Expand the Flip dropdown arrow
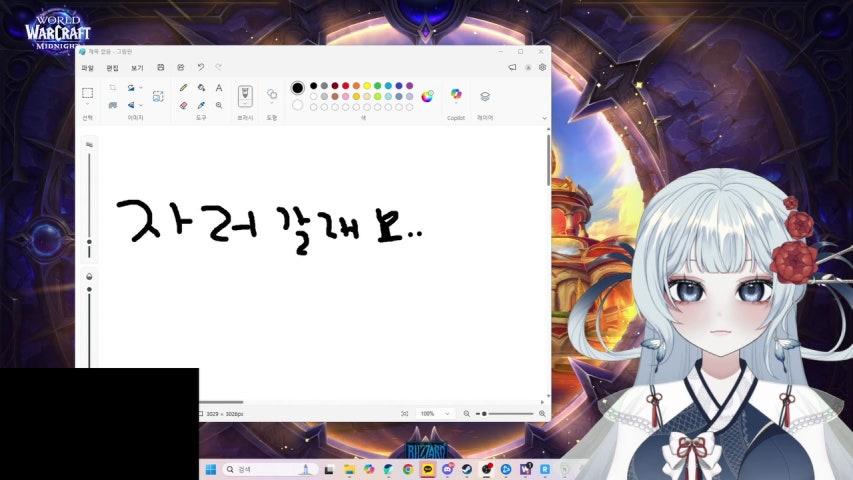 141,105
